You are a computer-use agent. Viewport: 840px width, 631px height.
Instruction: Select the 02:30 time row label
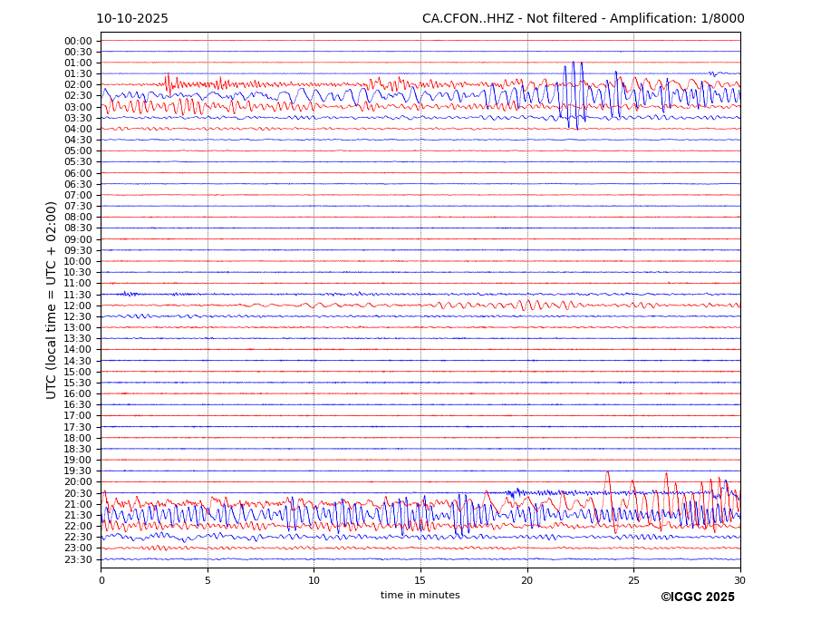(78, 96)
